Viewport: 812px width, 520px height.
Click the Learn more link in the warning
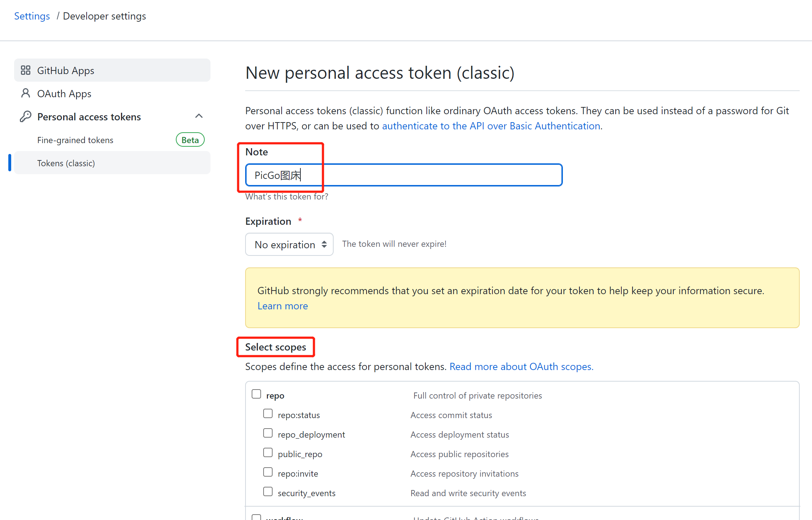pos(283,306)
